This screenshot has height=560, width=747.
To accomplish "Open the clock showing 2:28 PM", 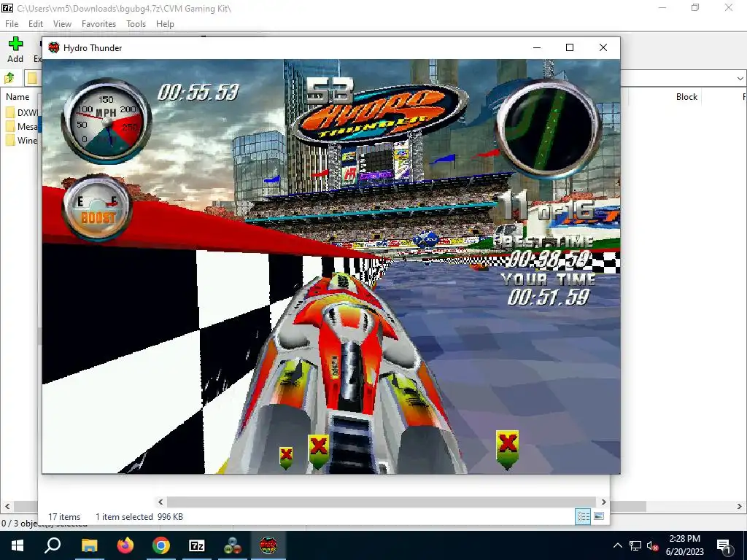I will (x=684, y=545).
